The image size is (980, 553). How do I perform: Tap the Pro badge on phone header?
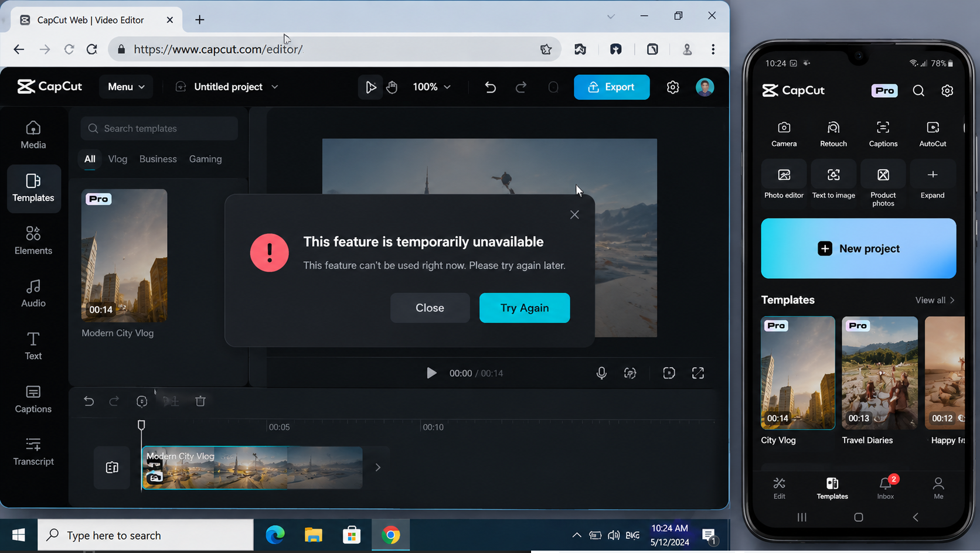(x=884, y=91)
